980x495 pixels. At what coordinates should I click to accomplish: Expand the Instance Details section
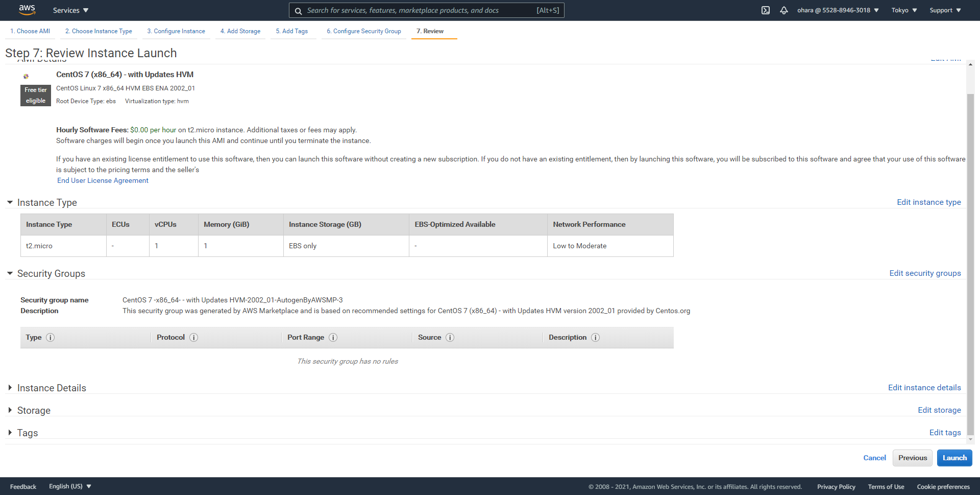click(10, 388)
